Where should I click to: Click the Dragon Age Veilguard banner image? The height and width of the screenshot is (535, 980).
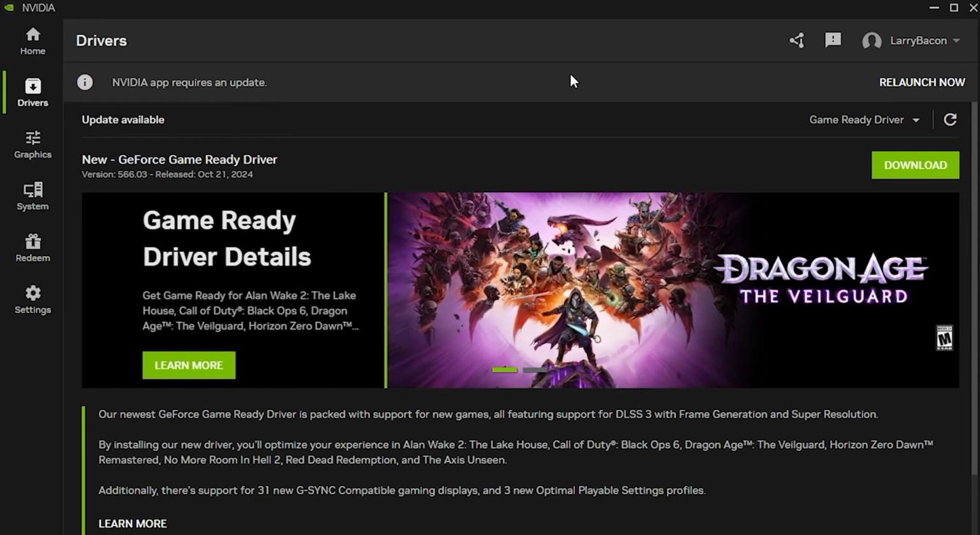pos(673,290)
